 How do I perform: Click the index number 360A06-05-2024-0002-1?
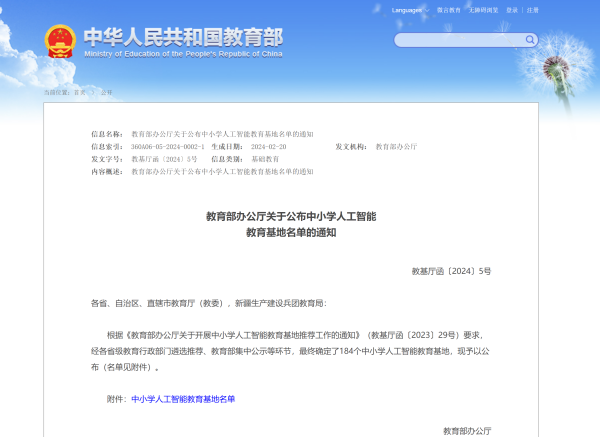click(x=168, y=147)
